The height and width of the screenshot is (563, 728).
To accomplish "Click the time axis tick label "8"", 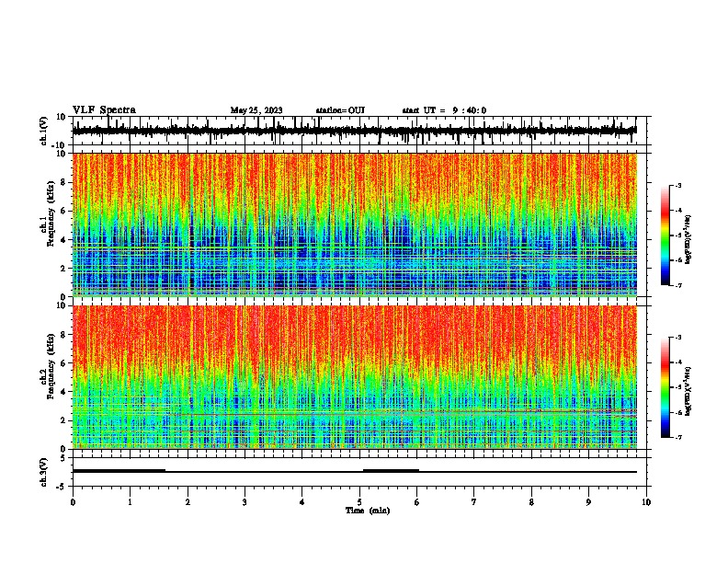I will point(531,502).
